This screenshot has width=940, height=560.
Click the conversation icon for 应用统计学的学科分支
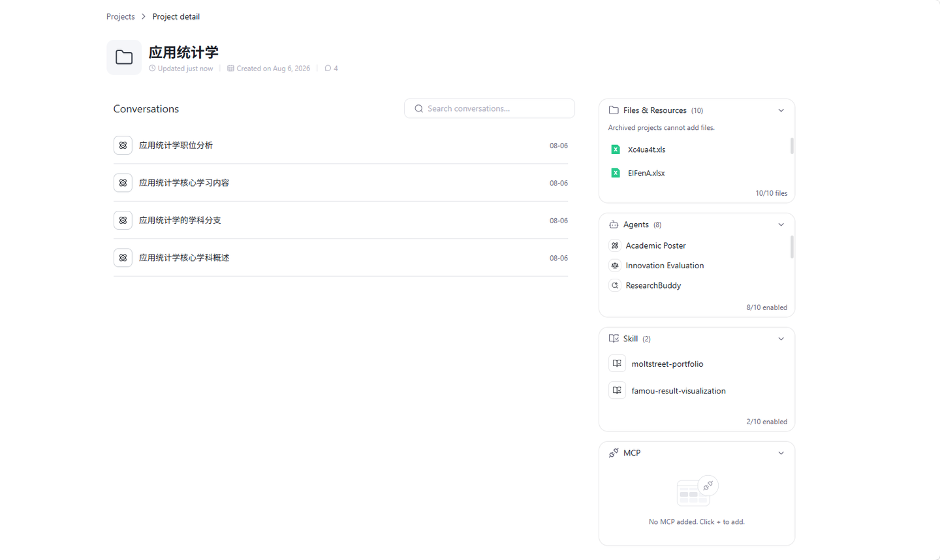123,221
